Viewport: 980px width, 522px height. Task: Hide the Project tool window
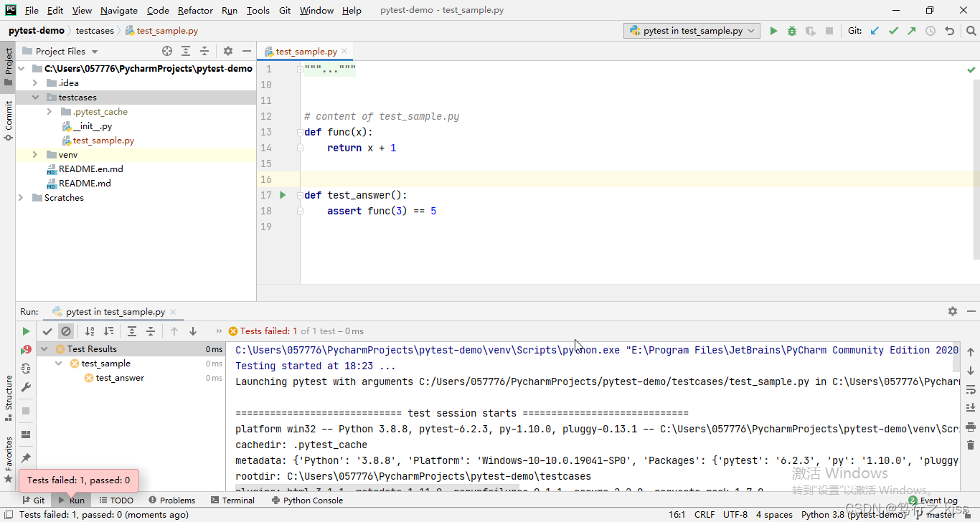coord(247,51)
